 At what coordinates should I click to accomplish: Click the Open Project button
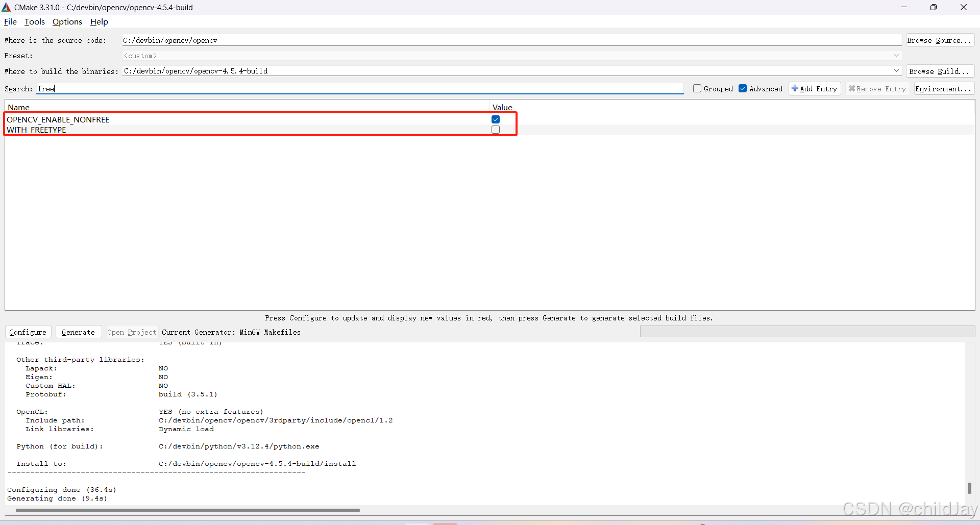132,332
